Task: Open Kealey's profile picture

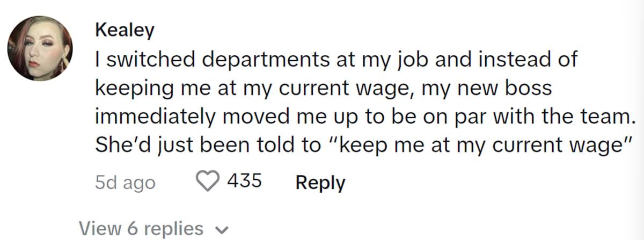Action: click(x=40, y=49)
